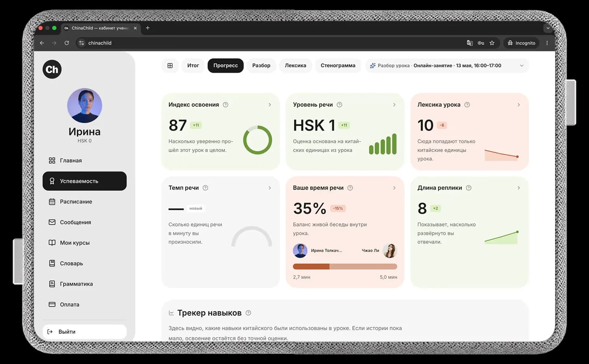
Task: Open Словарь in the sidebar
Action: pyautogui.click(x=85, y=263)
